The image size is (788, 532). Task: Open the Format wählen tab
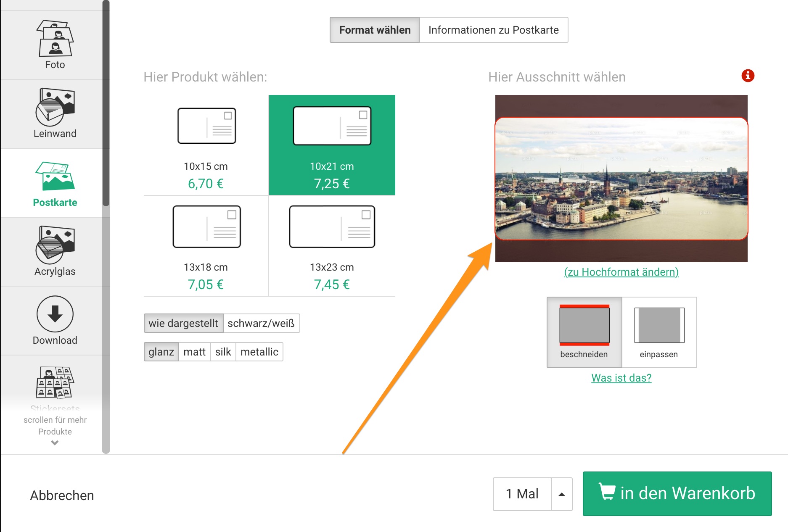click(x=375, y=30)
